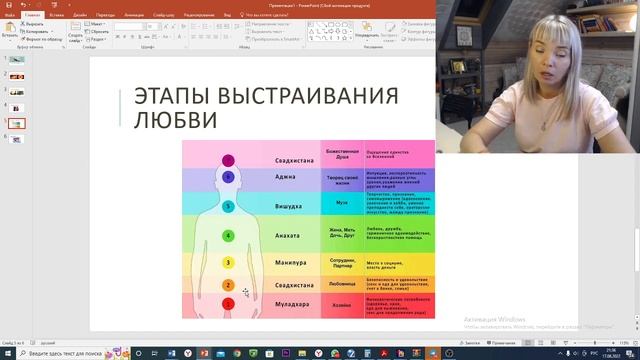Click the slide title 'ЭТАПЫ ВЫСТРАИВАНИЯ ЛЮБВИ'
640x360 pixels.
tap(266, 107)
